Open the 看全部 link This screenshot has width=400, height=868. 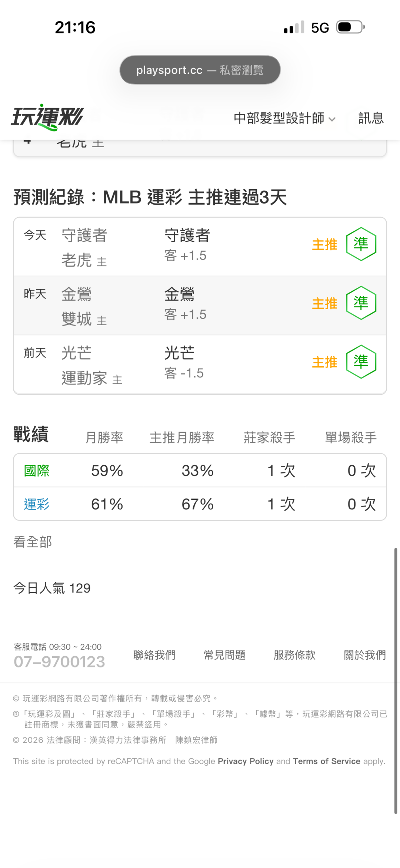(x=33, y=542)
